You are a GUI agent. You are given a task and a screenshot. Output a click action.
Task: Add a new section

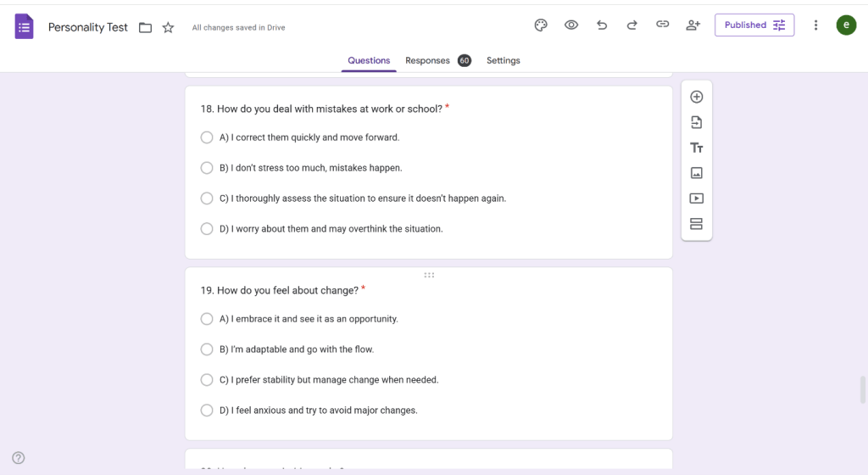697,224
